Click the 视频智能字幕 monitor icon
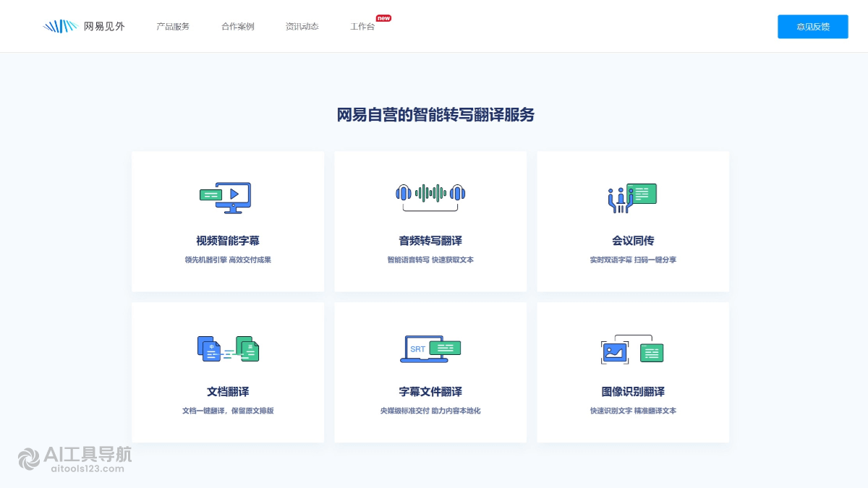The image size is (868, 488). 225,198
